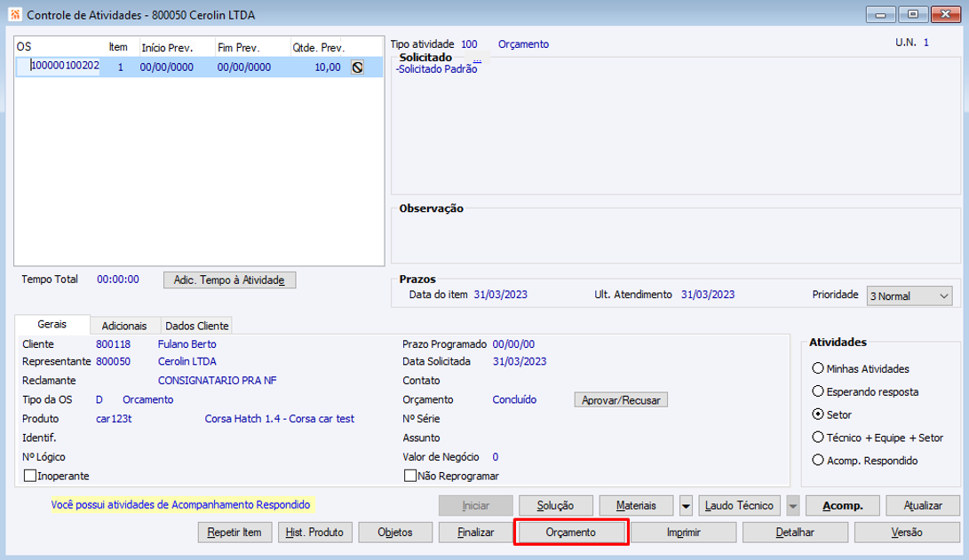Click the Versão button

907,532
